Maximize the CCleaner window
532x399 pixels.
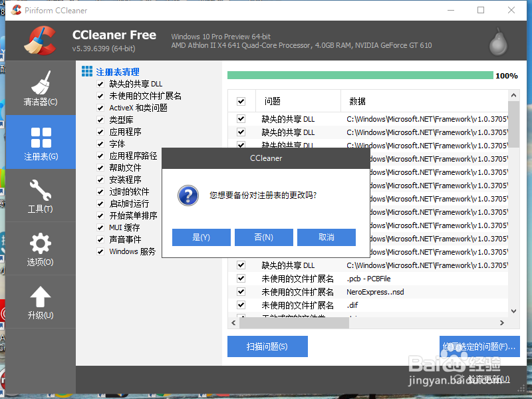pos(481,10)
